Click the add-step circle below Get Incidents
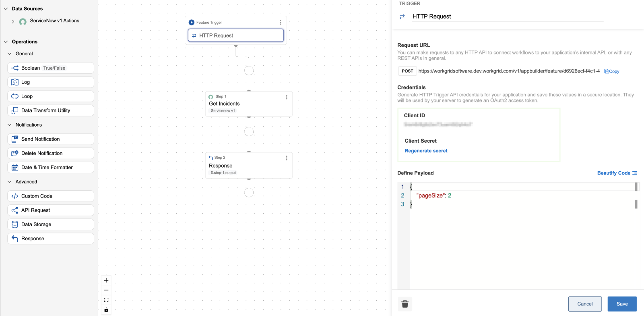 (249, 132)
